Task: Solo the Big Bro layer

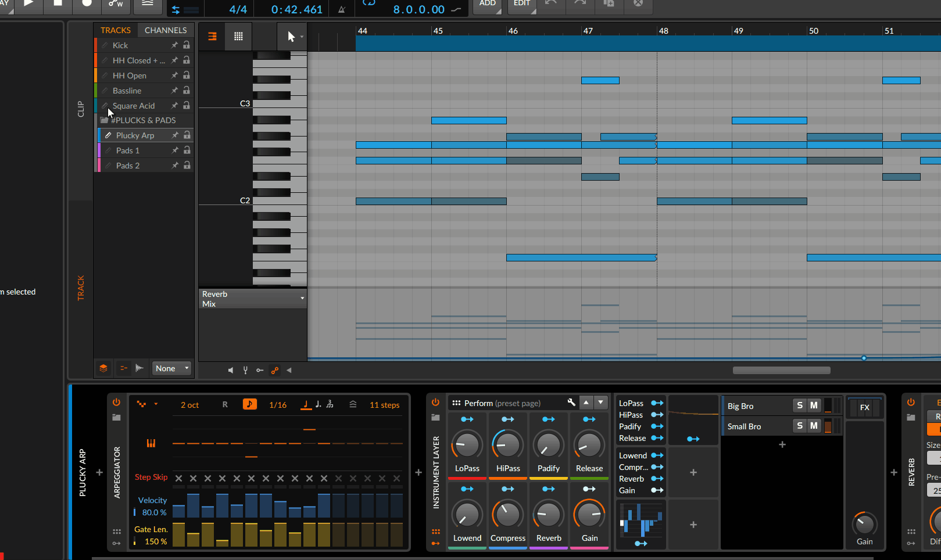Action: [800, 405]
